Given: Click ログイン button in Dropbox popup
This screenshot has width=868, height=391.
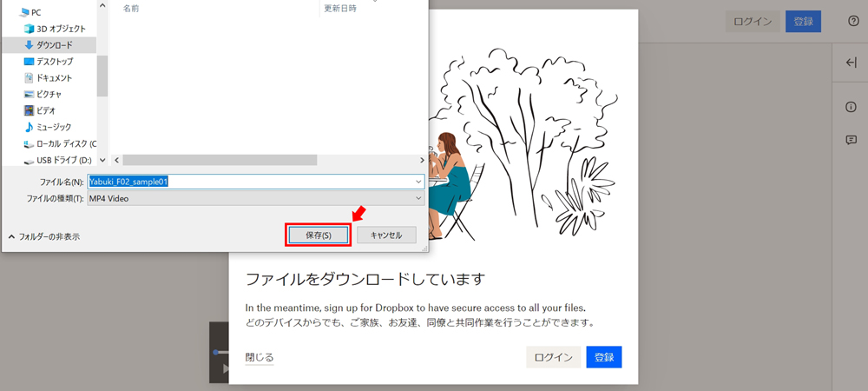Looking at the screenshot, I should [x=553, y=357].
